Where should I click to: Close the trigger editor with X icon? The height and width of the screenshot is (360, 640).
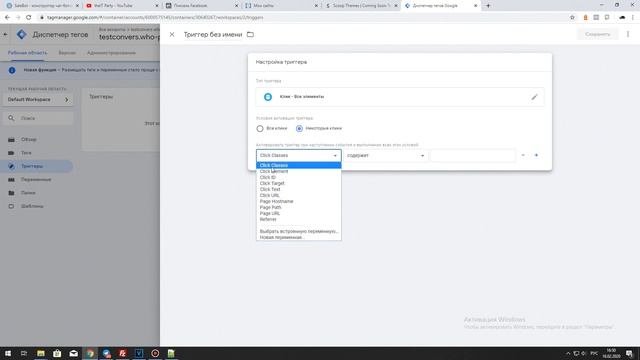tap(172, 35)
